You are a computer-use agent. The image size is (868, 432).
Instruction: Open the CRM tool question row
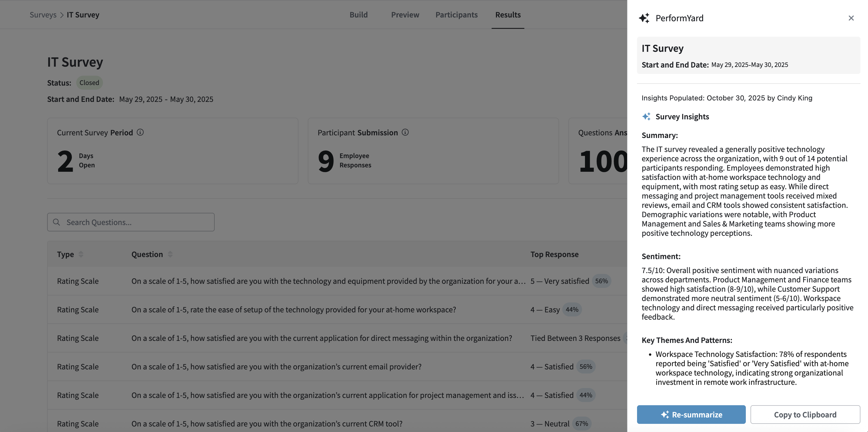266,424
